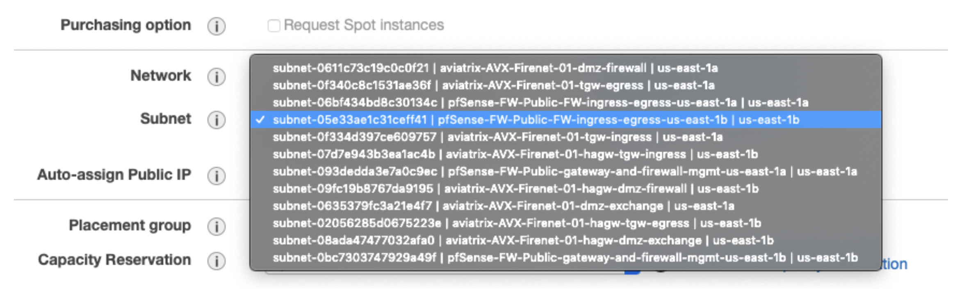The width and height of the screenshot is (980, 298).
Task: Click the Capacity Reservation info icon
Action: click(216, 261)
